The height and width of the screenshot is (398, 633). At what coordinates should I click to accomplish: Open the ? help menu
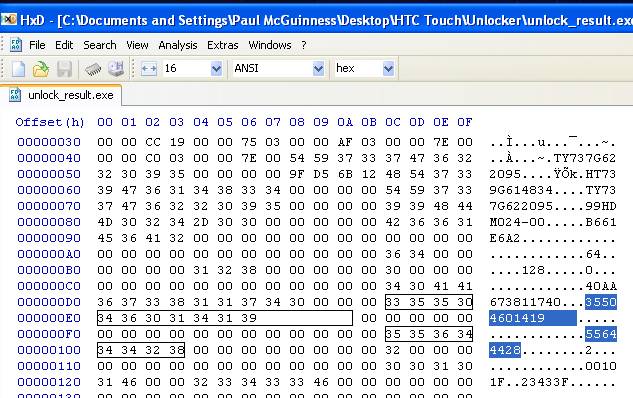pos(304,45)
